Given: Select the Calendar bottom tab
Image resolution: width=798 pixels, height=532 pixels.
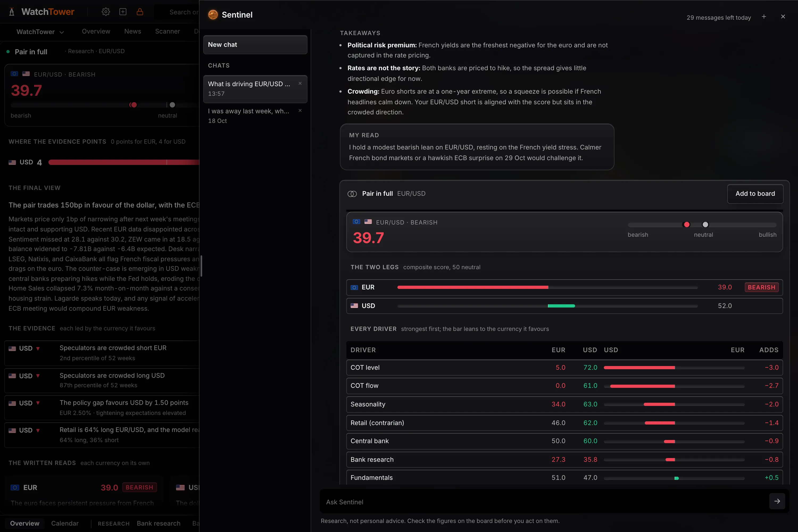Looking at the screenshot, I should [x=65, y=523].
